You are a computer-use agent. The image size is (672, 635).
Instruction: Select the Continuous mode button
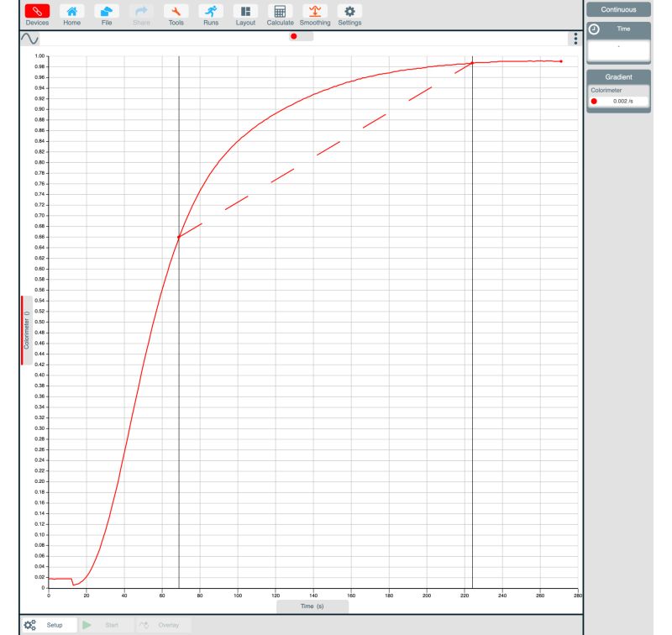pos(618,10)
